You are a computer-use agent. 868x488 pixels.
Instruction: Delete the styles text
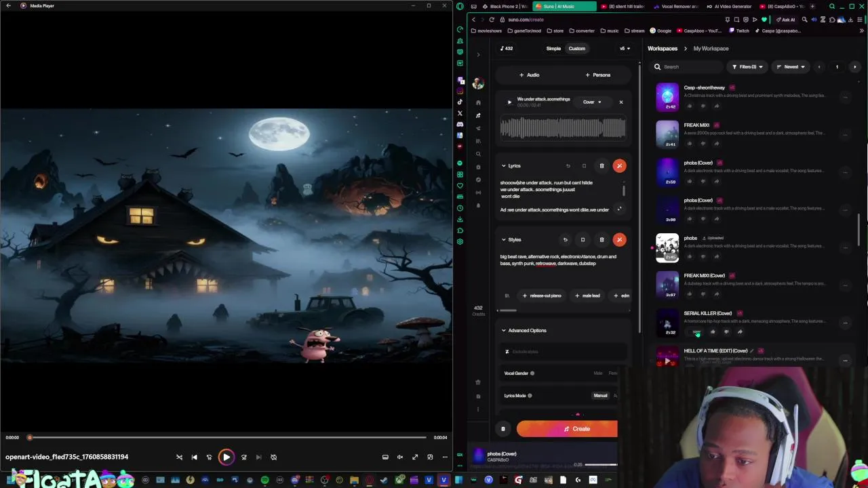pyautogui.click(x=601, y=239)
